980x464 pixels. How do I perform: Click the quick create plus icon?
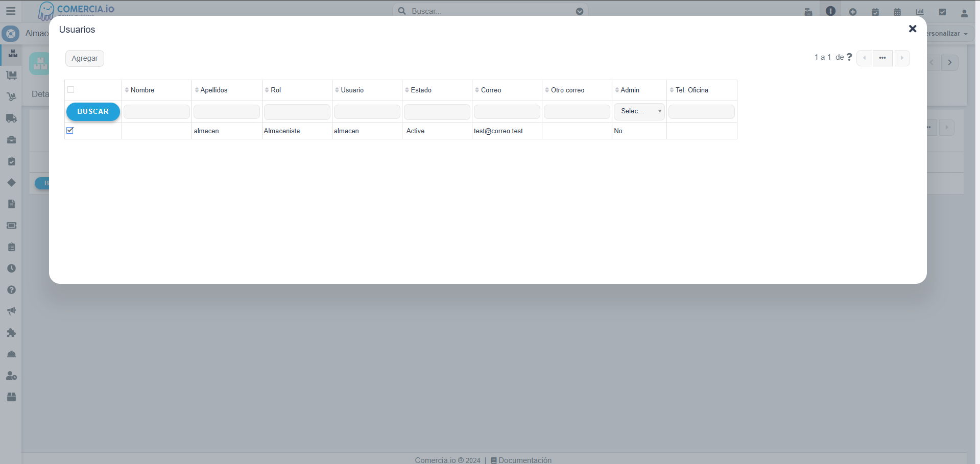point(853,12)
